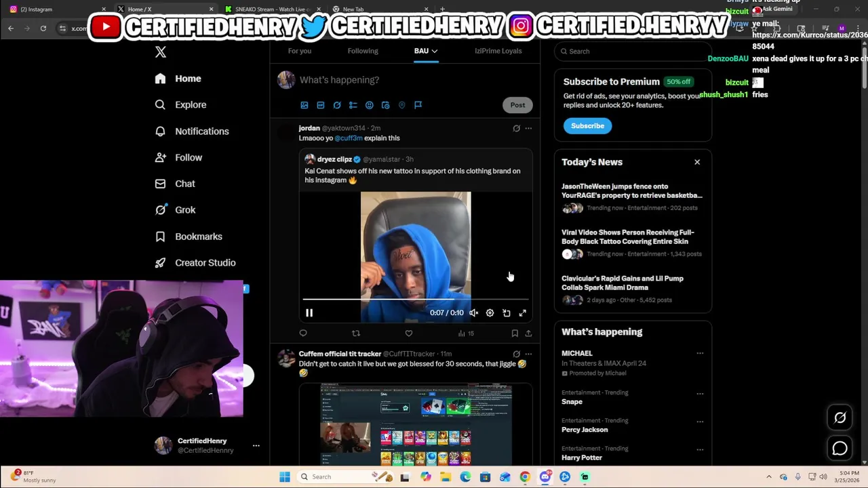Open Home in the X sidebar
The height and width of the screenshot is (488, 868).
click(x=178, y=79)
